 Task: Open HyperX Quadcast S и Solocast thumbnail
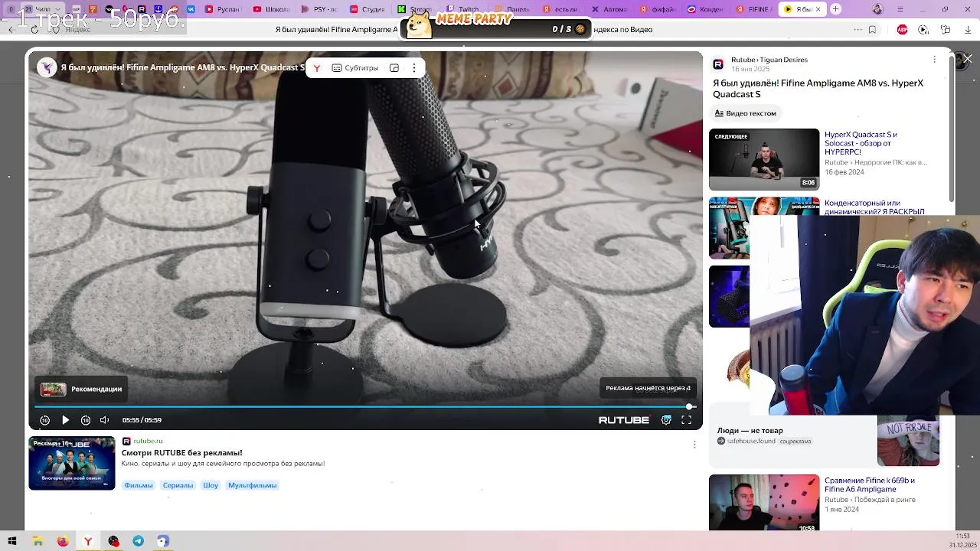pyautogui.click(x=764, y=159)
